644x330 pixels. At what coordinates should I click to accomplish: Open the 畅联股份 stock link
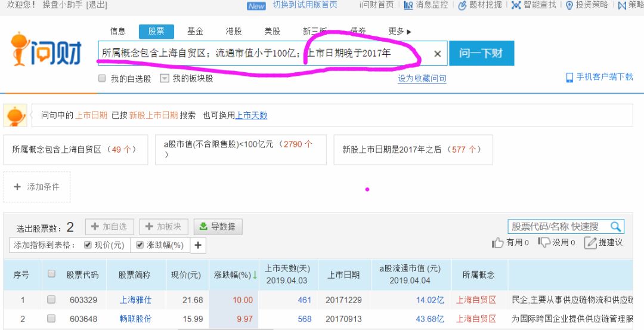pos(135,319)
